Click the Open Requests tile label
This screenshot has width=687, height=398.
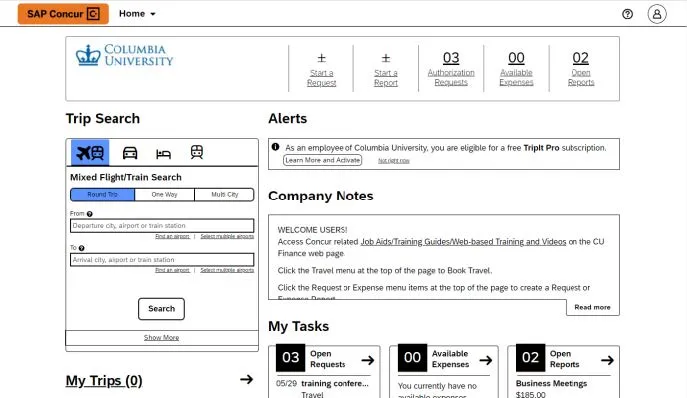(x=327, y=359)
